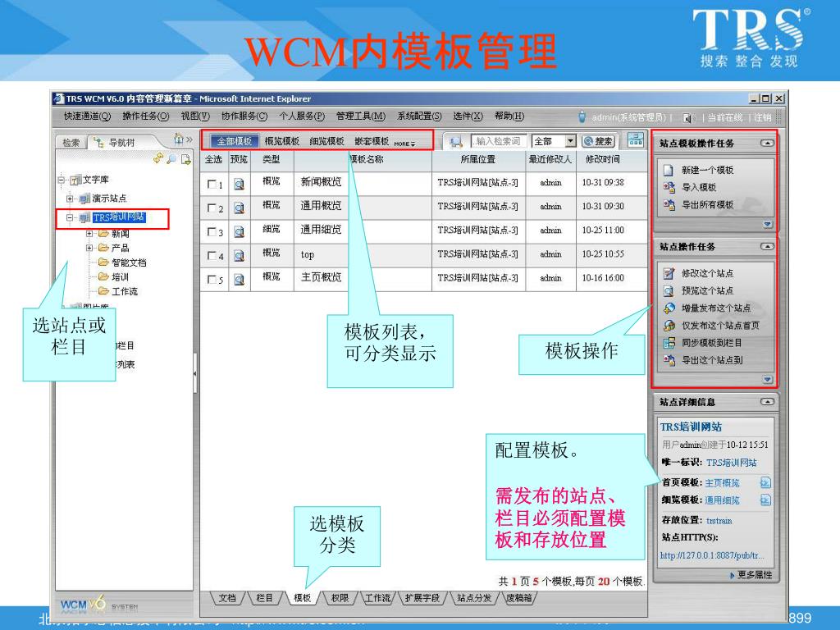This screenshot has width=840, height=630.
Task: Click the 仅发布这个站点首页 icon
Action: pos(669,325)
